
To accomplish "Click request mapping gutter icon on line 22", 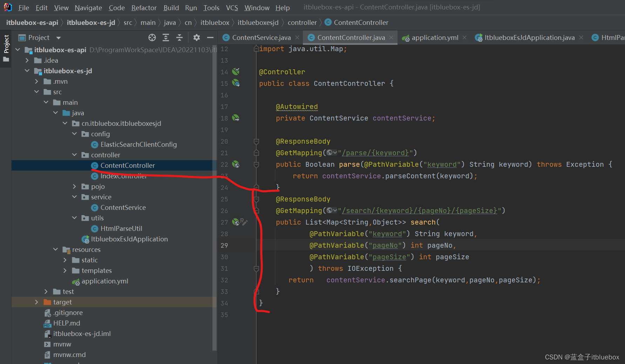I will pos(236,164).
